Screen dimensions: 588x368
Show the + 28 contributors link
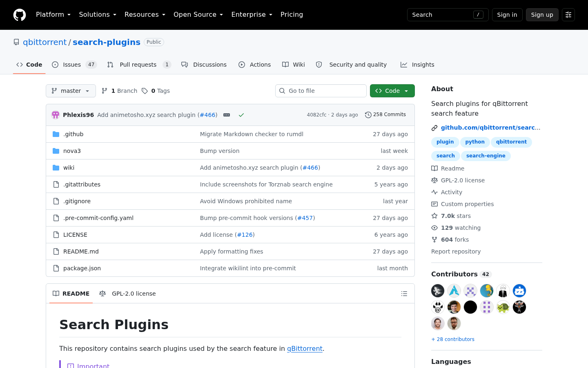tap(453, 339)
